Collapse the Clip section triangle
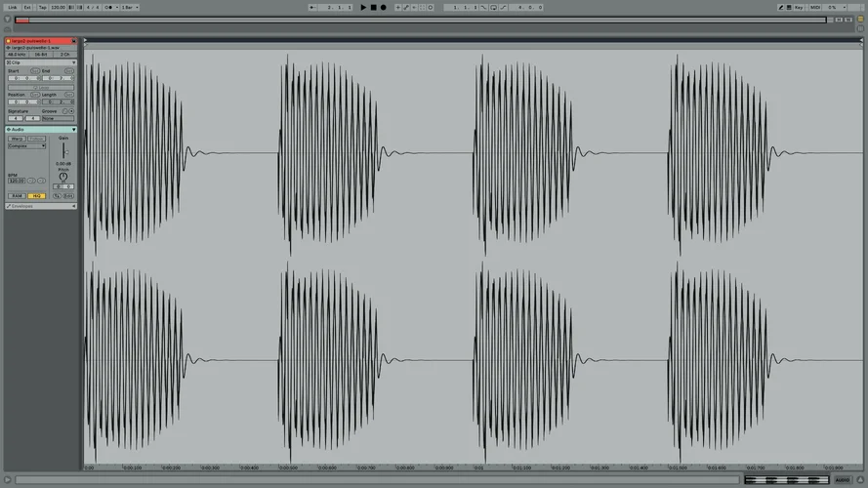The width and height of the screenshot is (868, 488). point(73,62)
